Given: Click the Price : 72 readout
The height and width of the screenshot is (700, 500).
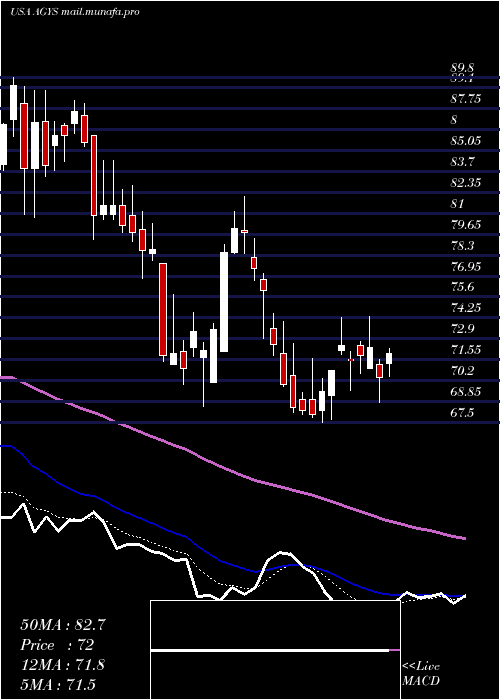Looking at the screenshot, I should click(x=57, y=645).
